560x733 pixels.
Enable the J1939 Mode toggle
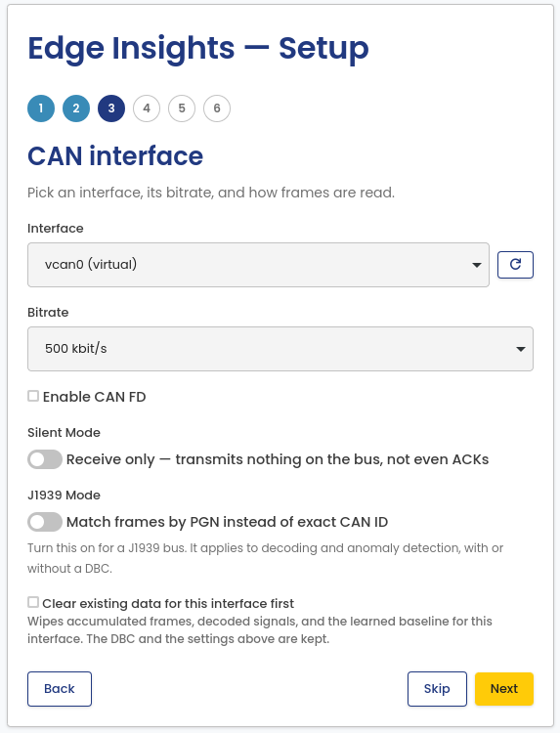point(45,522)
